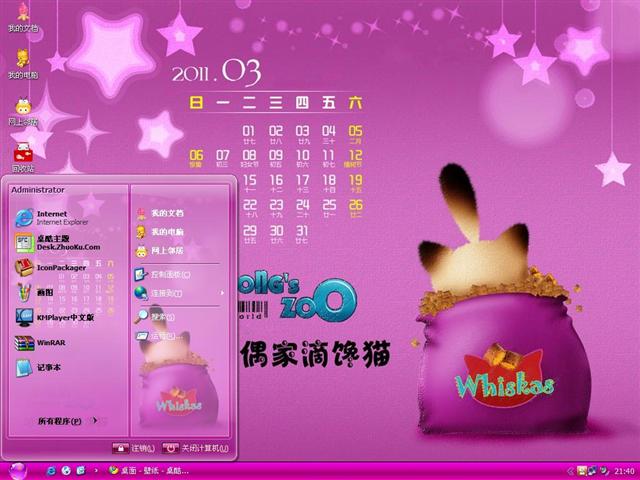The height and width of the screenshot is (480, 640).
Task: Open 运行 run dialog in the Start menu
Action: coord(159,336)
